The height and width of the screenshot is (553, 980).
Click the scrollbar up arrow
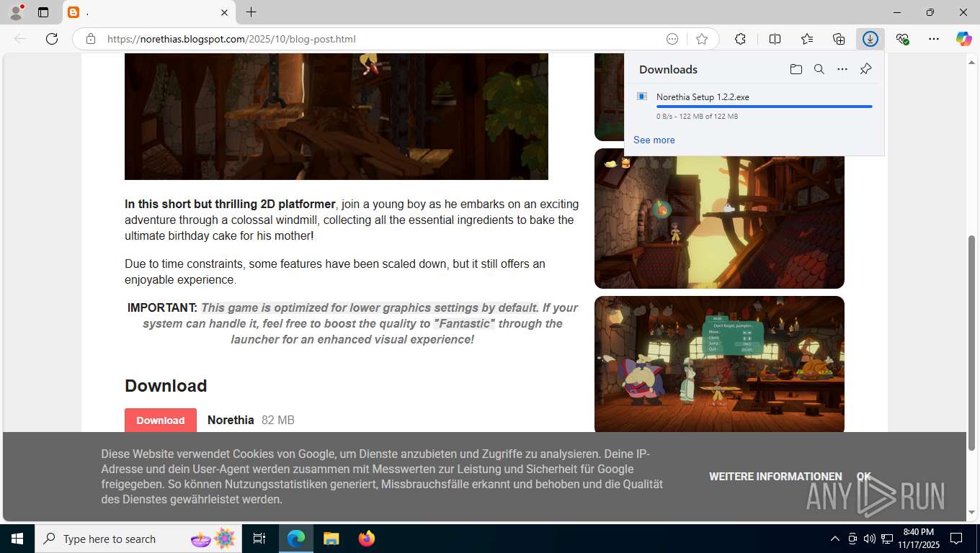pyautogui.click(x=971, y=62)
